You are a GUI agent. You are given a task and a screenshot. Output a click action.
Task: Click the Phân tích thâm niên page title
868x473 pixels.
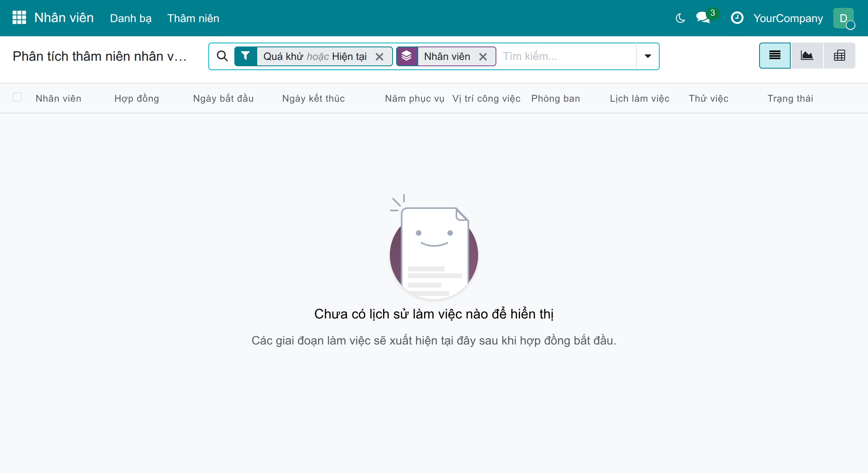click(99, 56)
